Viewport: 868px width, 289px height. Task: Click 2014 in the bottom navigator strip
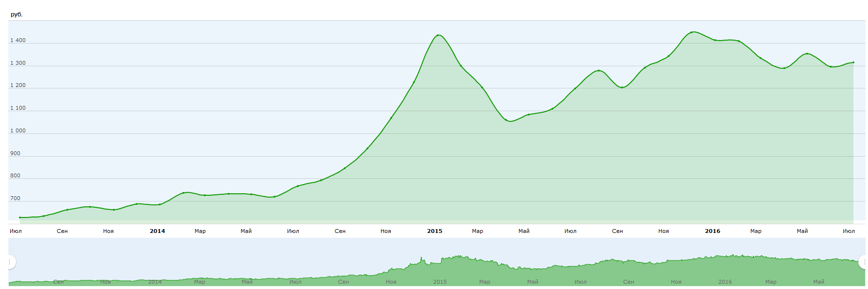tap(155, 282)
